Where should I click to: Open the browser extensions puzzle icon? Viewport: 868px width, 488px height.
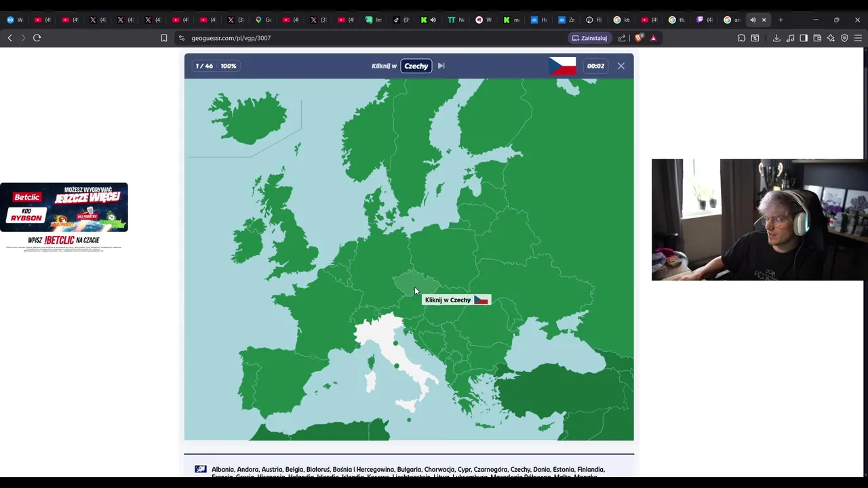point(741,38)
